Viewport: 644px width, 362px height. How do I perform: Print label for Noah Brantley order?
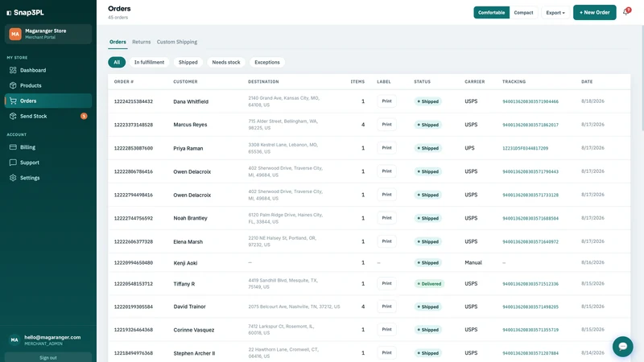386,218
